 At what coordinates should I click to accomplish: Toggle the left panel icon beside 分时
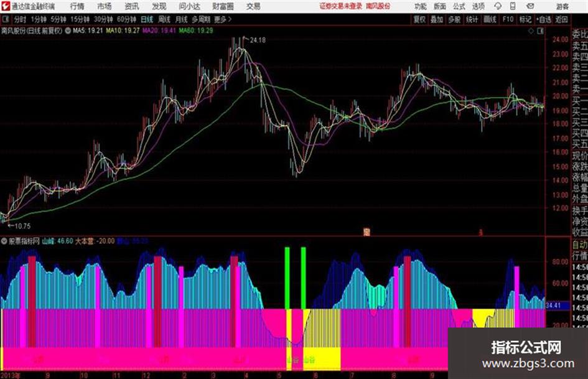pyautogui.click(x=5, y=19)
